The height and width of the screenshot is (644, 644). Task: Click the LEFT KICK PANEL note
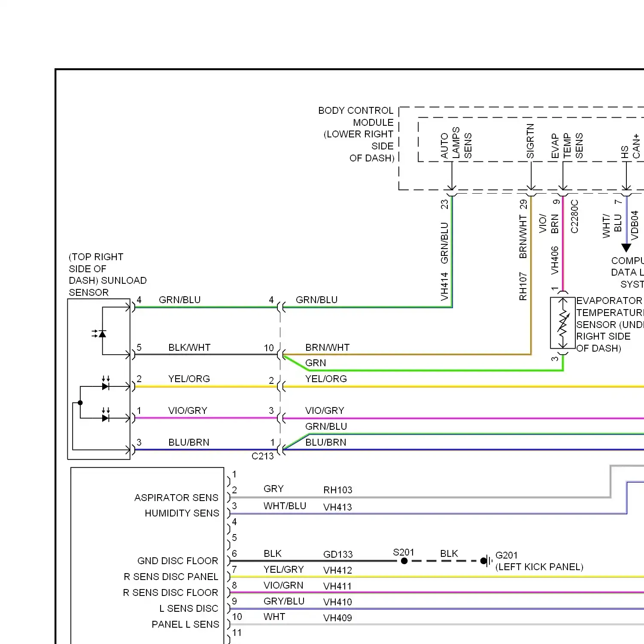click(x=539, y=567)
